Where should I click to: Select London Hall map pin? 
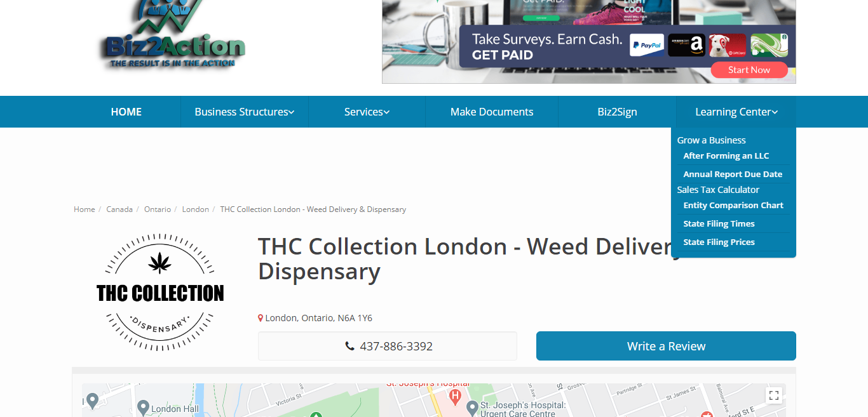click(x=143, y=407)
